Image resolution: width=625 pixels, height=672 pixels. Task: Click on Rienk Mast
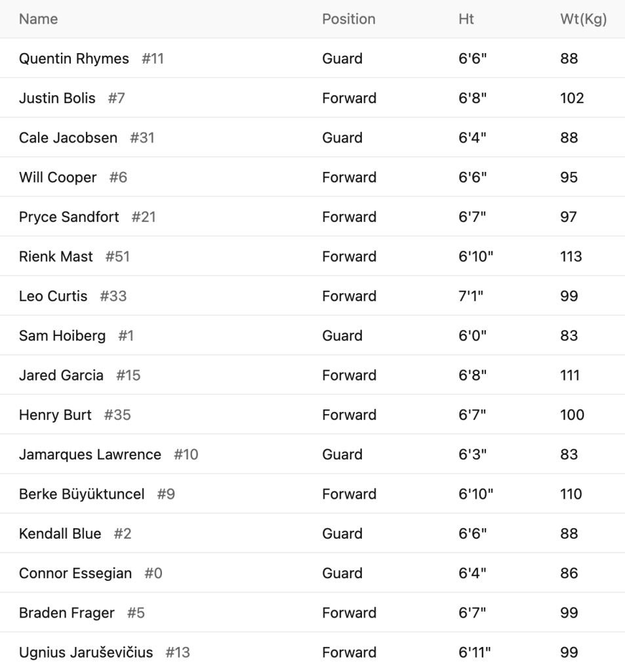click(x=56, y=257)
